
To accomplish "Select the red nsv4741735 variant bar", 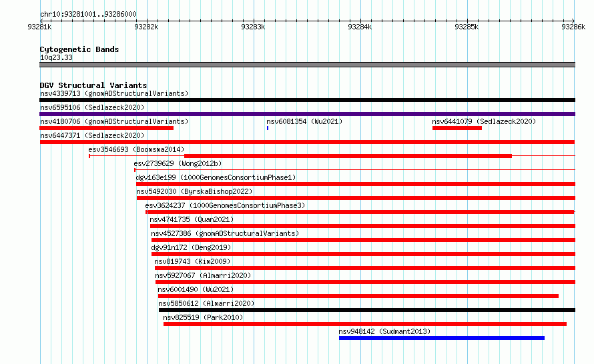I will click(362, 226).
